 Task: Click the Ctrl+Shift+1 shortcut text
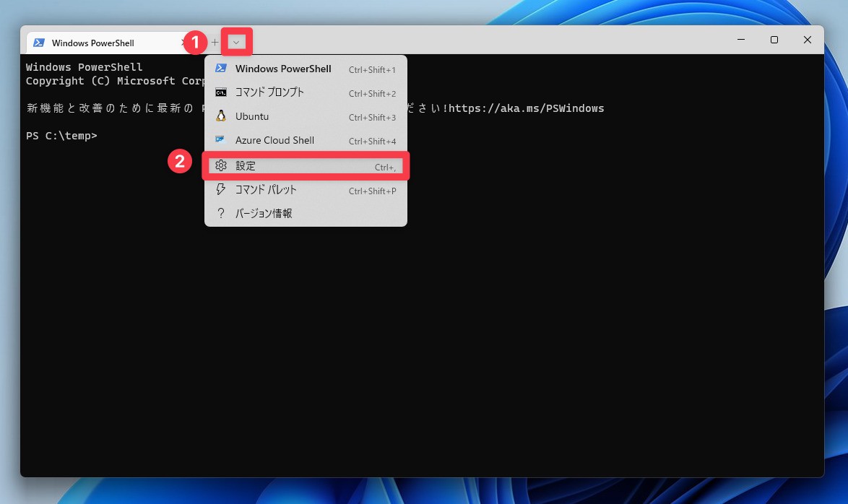click(x=372, y=70)
